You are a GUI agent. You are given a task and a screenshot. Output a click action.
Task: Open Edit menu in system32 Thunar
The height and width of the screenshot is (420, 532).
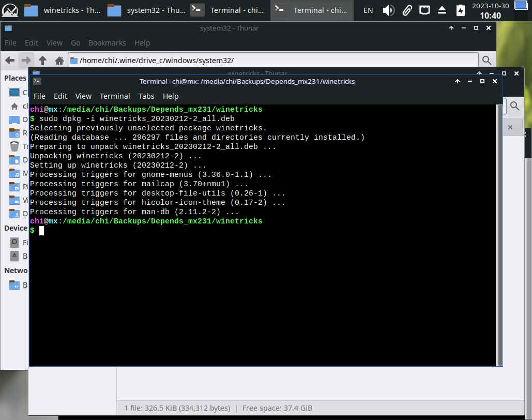[31, 43]
